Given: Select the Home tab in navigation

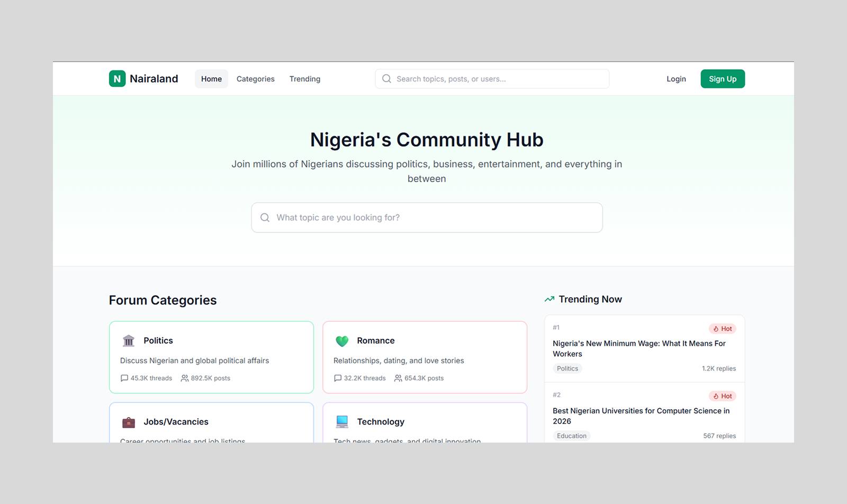Looking at the screenshot, I should click(x=211, y=78).
